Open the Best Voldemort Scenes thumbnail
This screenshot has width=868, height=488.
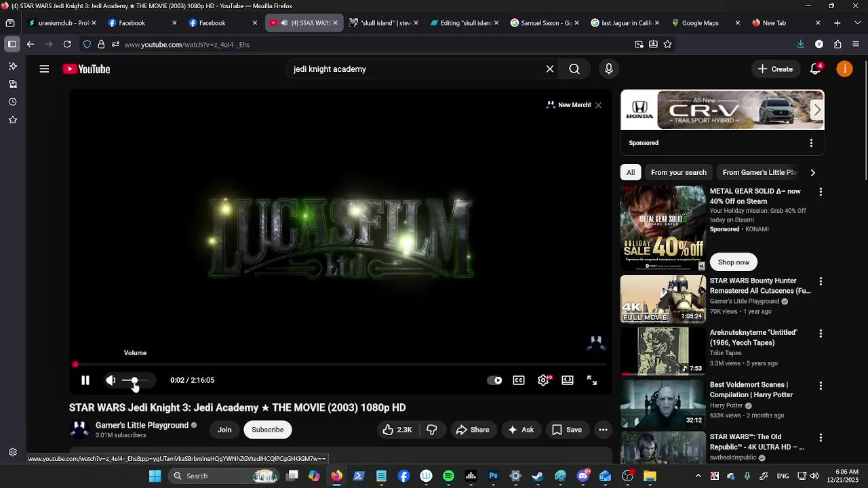coord(663,403)
